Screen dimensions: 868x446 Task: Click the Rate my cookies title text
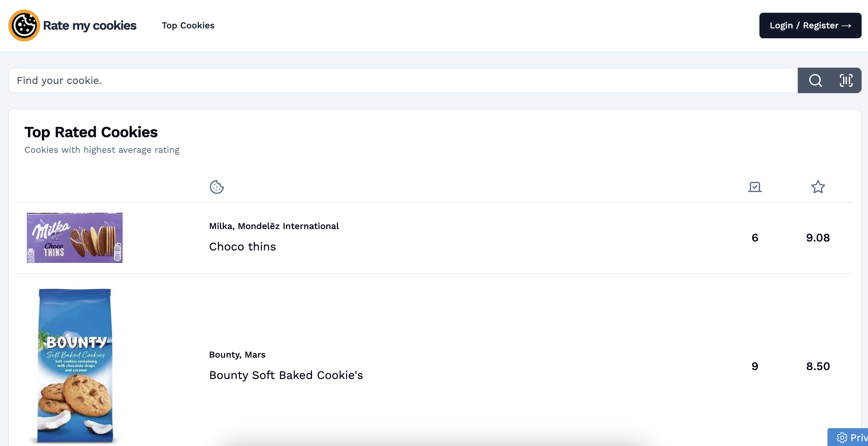(x=90, y=26)
